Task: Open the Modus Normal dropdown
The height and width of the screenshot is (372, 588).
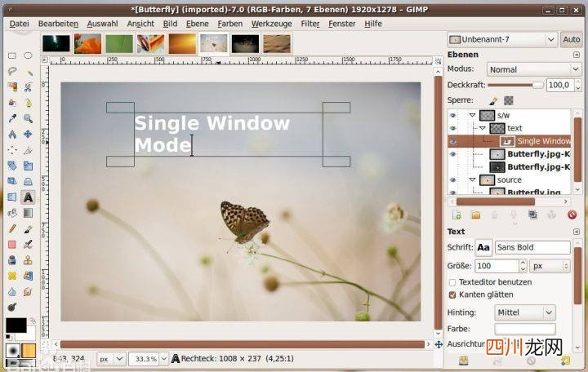Action: coord(534,69)
